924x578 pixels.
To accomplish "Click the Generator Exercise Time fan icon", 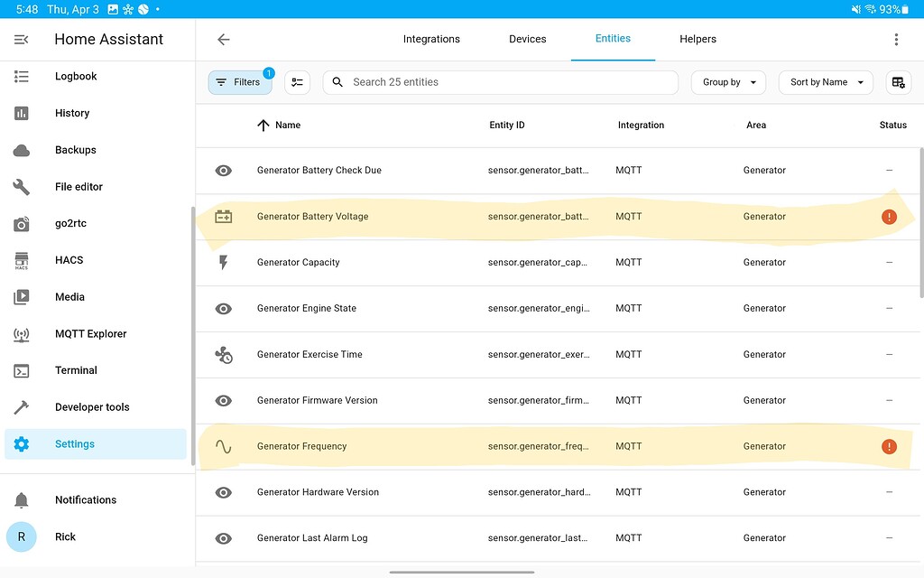I will coord(223,354).
